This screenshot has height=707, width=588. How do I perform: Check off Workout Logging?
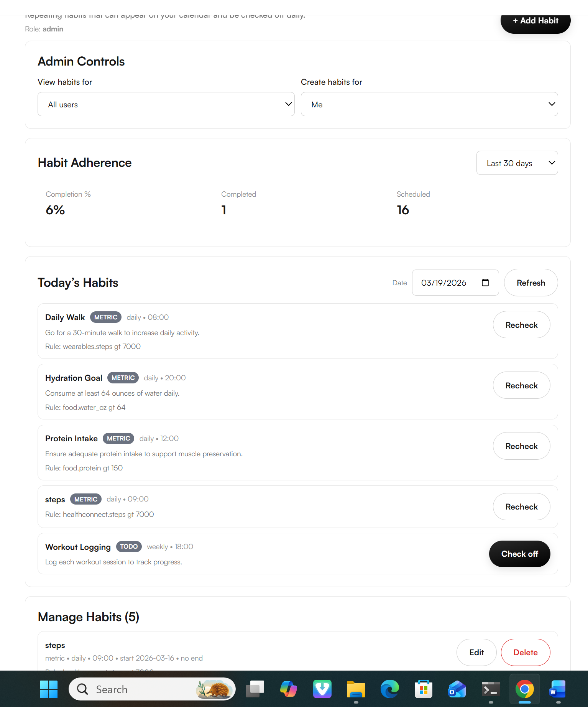pyautogui.click(x=519, y=554)
